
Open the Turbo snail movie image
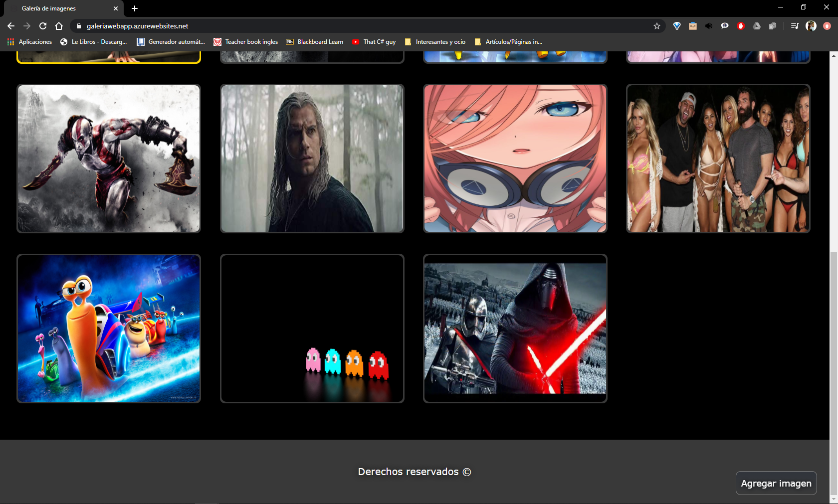pos(109,329)
